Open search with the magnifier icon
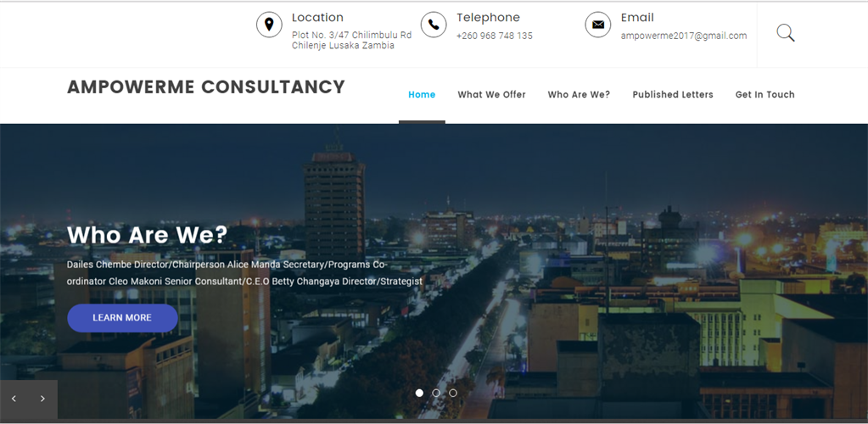Screen dimensions: 868x424 click(786, 33)
